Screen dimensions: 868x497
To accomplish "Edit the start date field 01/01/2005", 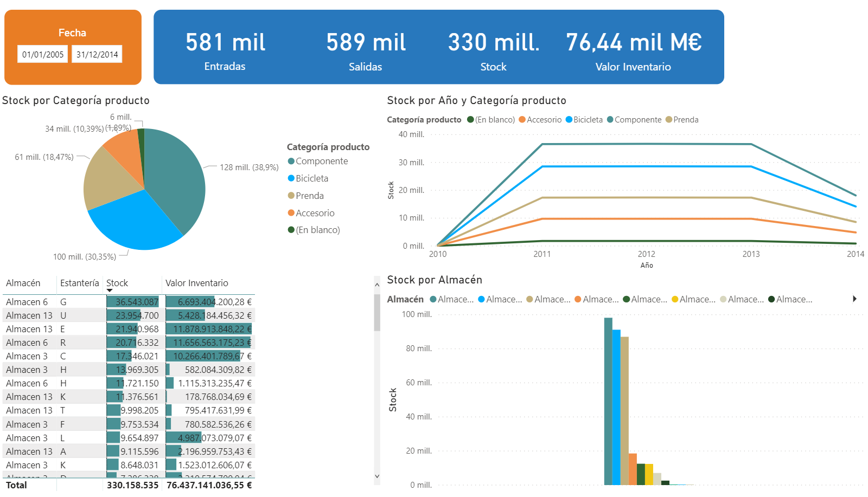I will pyautogui.click(x=43, y=54).
